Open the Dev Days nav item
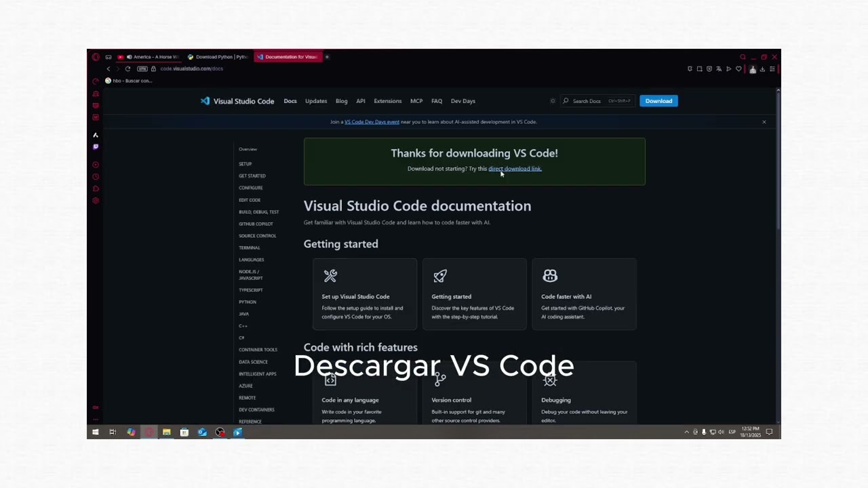The image size is (868, 488). click(463, 101)
